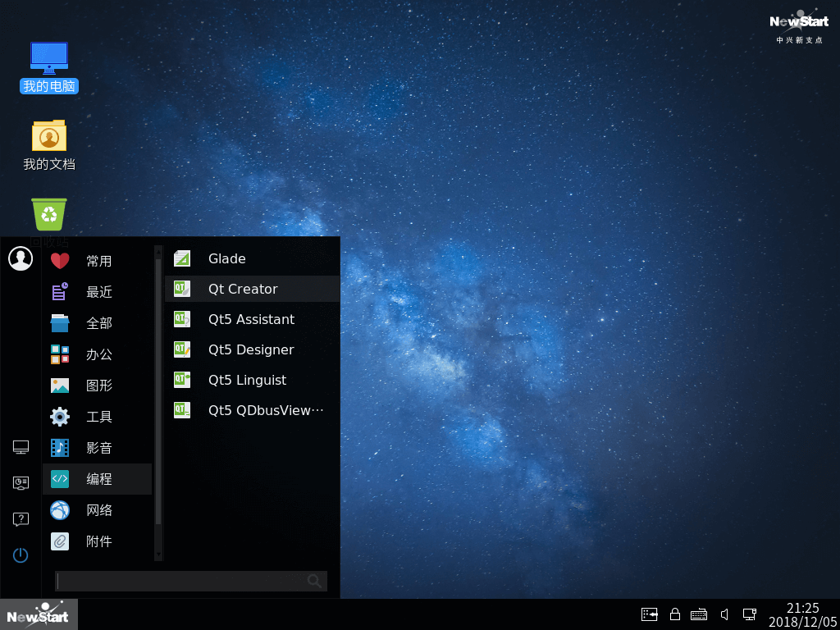Launch Qt5 Assistant from the list

(253, 319)
